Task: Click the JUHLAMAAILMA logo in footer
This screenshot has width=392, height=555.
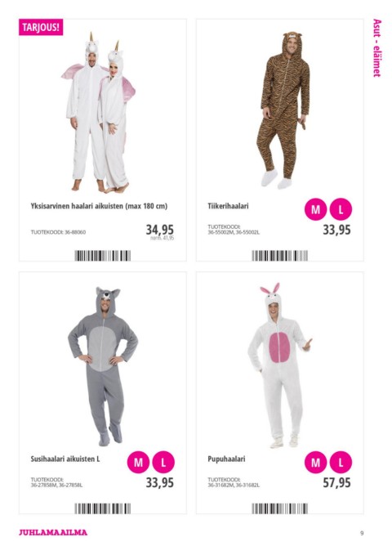Action: pos(53,532)
